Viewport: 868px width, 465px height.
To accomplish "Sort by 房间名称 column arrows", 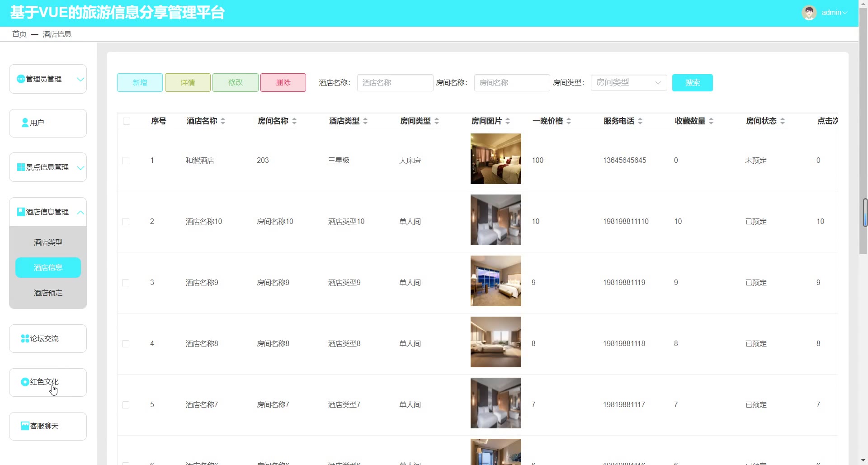I will point(294,121).
